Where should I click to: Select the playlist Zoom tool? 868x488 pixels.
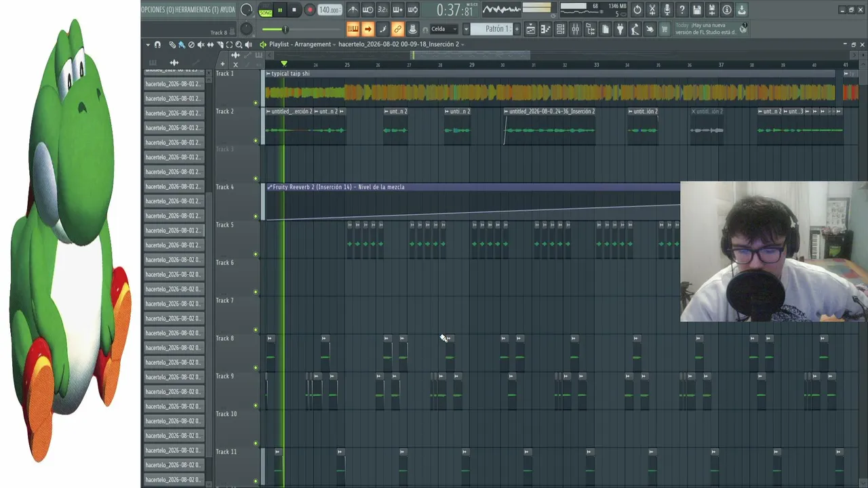239,45
